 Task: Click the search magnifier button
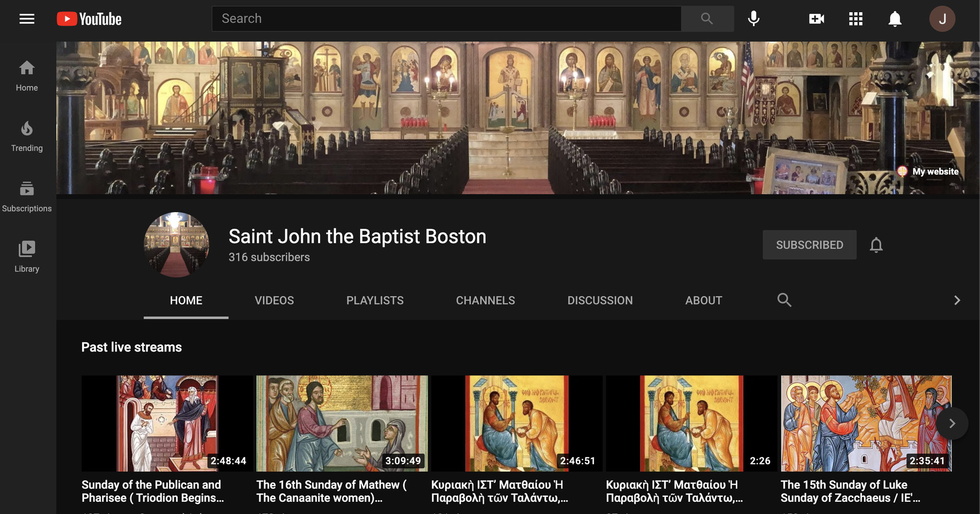coord(707,19)
